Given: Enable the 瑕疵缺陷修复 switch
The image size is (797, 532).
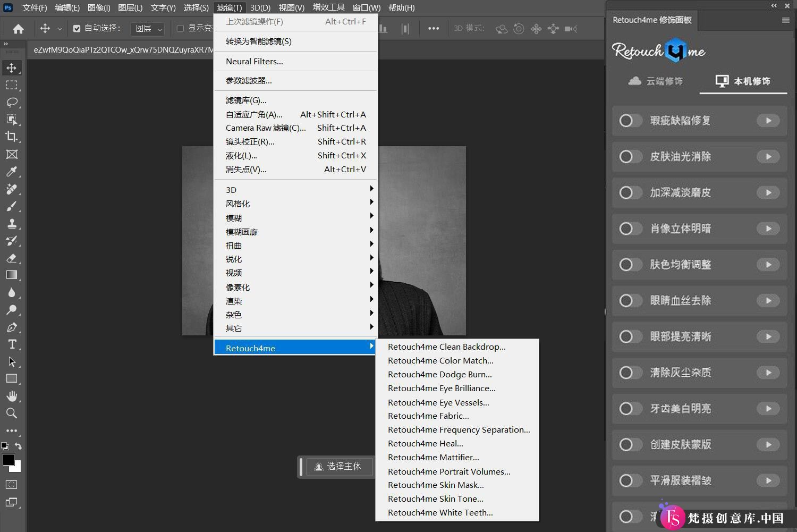Looking at the screenshot, I should coord(630,121).
